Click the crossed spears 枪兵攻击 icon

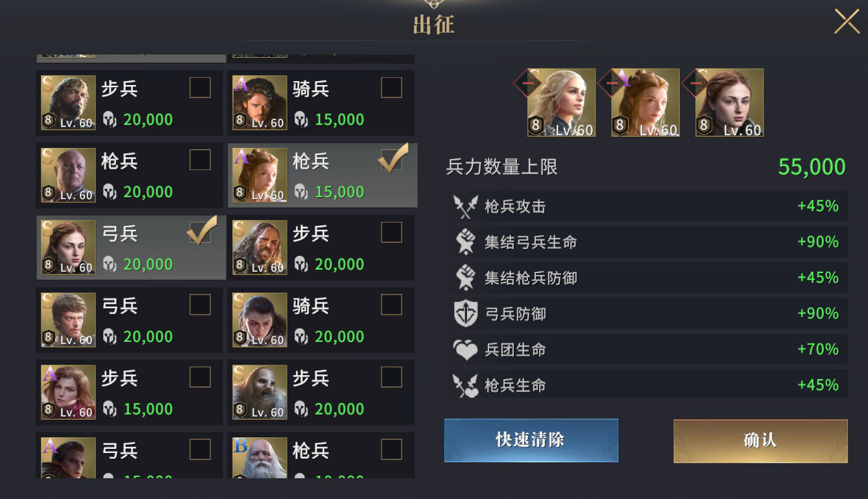466,206
